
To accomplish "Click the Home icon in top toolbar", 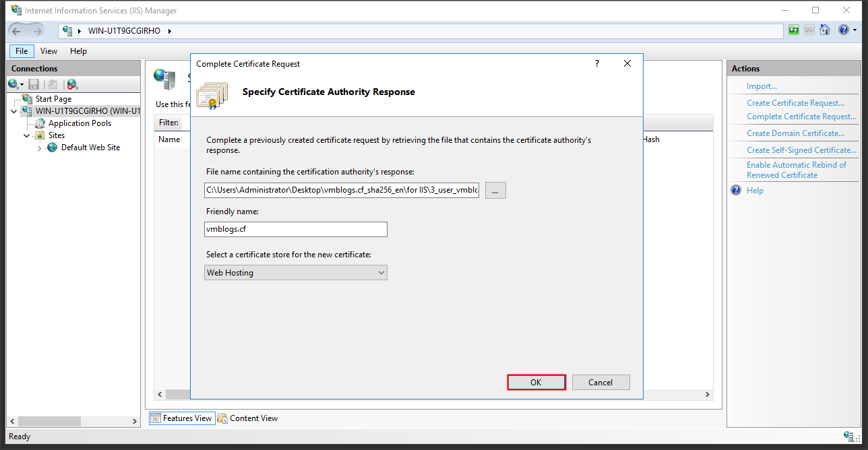I will click(824, 30).
